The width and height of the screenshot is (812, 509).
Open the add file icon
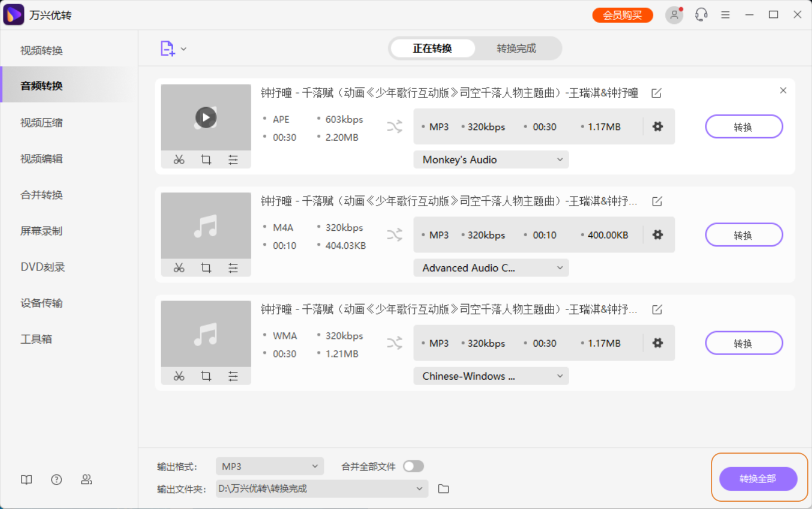coord(167,49)
